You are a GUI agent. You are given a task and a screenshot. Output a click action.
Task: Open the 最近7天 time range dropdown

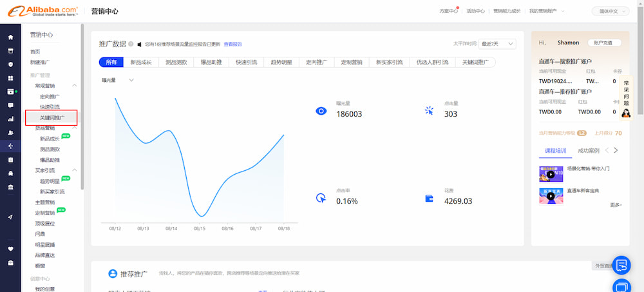point(497,44)
